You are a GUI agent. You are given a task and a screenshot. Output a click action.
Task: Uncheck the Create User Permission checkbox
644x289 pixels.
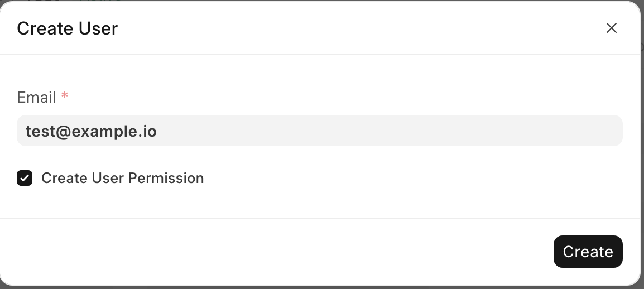point(25,178)
